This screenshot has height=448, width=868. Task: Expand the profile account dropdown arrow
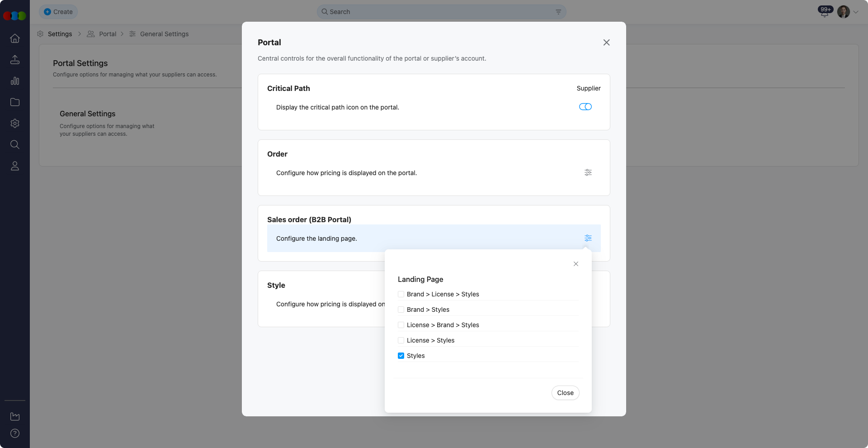click(x=856, y=12)
